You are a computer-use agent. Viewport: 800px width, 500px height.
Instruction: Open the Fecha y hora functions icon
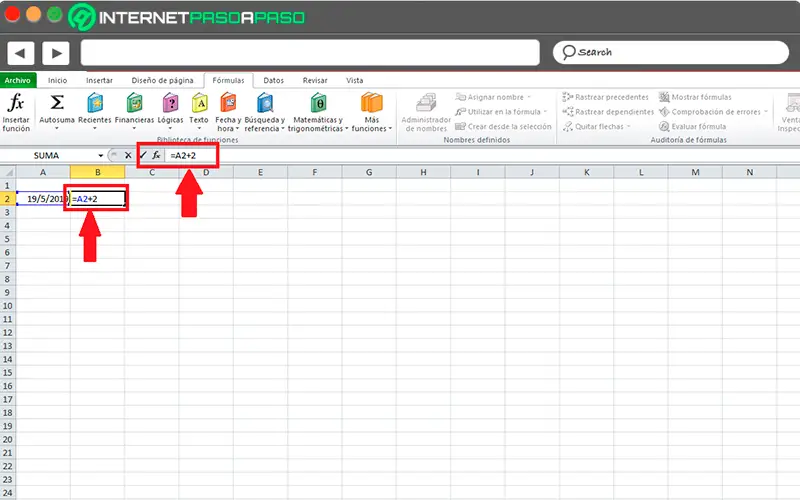point(228,103)
